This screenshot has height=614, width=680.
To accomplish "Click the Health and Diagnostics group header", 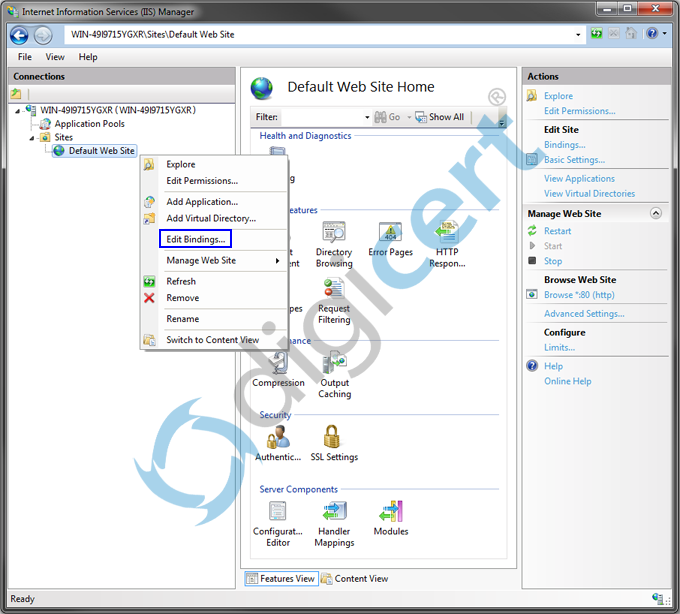I will point(305,136).
